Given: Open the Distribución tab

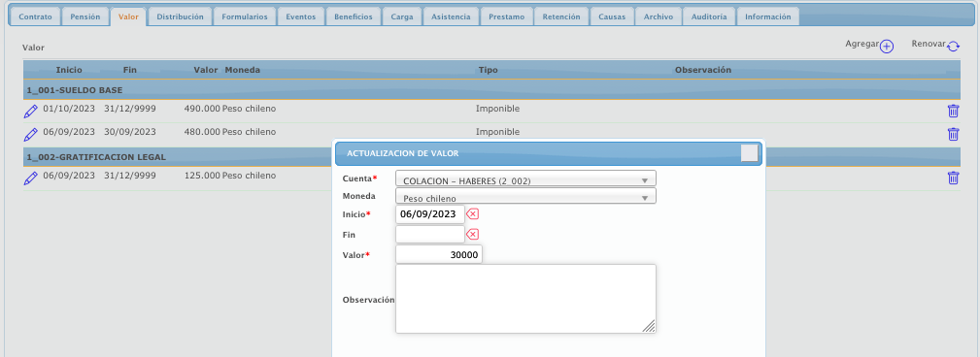Looking at the screenshot, I should [180, 16].
